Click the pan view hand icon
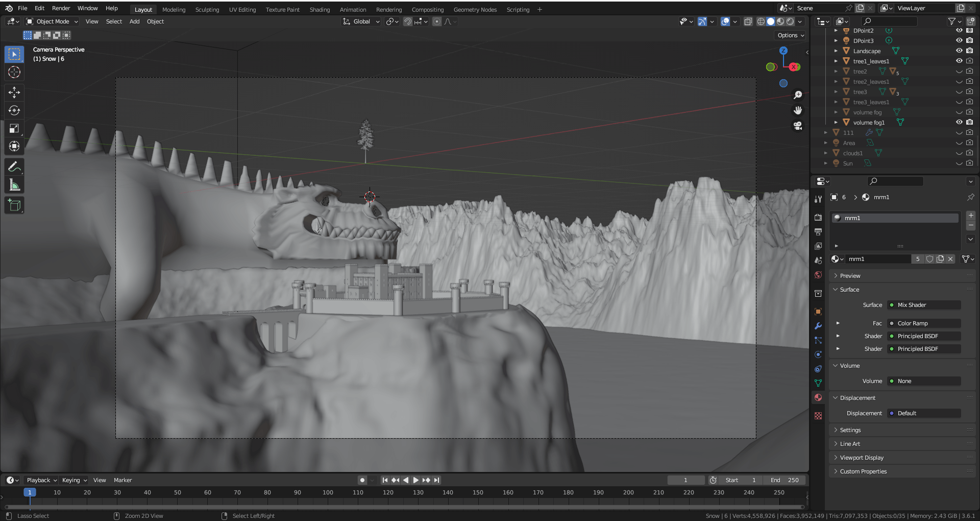This screenshot has width=980, height=521. 798,110
